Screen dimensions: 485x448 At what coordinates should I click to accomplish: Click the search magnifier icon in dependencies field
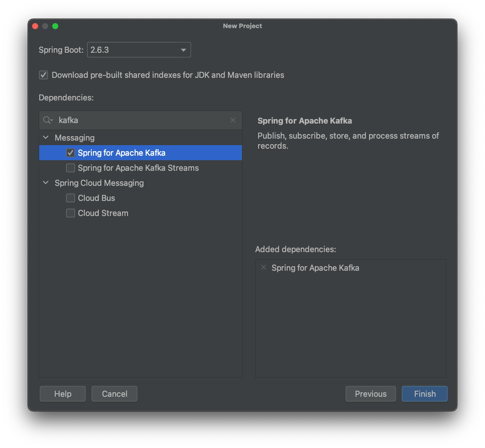coord(48,121)
